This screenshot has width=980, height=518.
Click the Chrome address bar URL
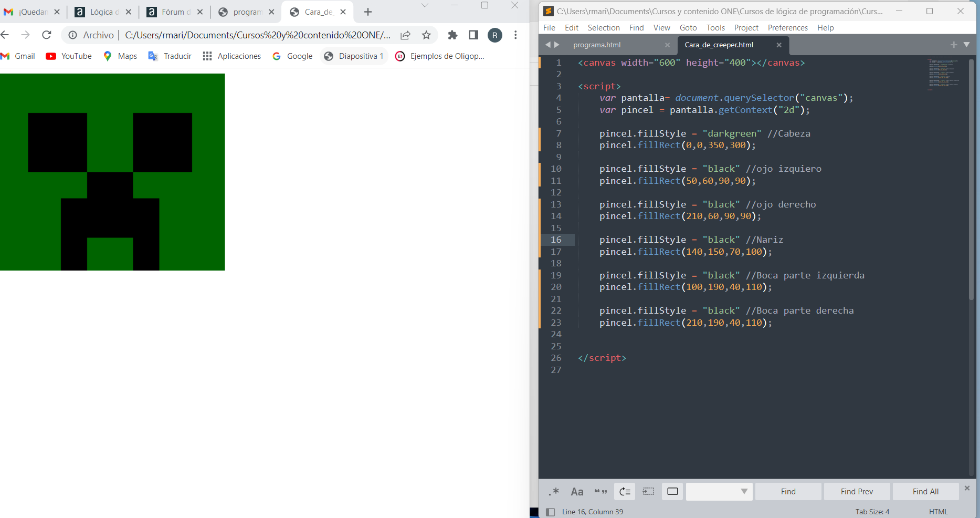click(x=258, y=35)
